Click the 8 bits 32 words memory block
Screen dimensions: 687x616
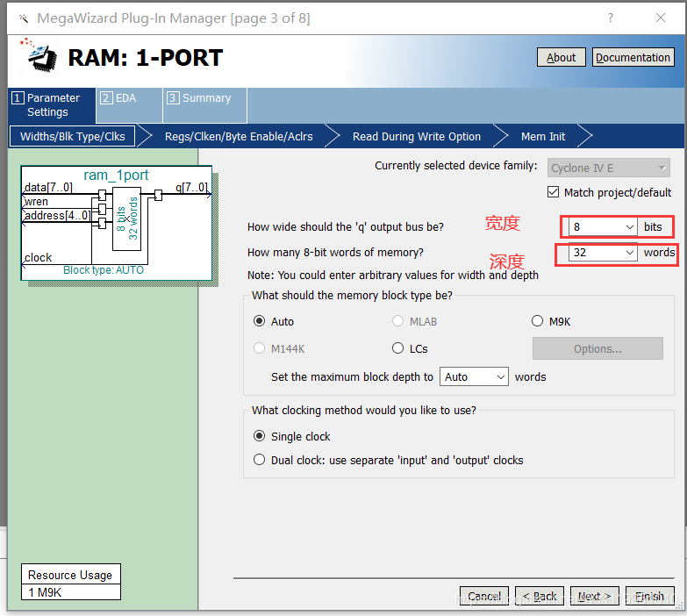126,218
